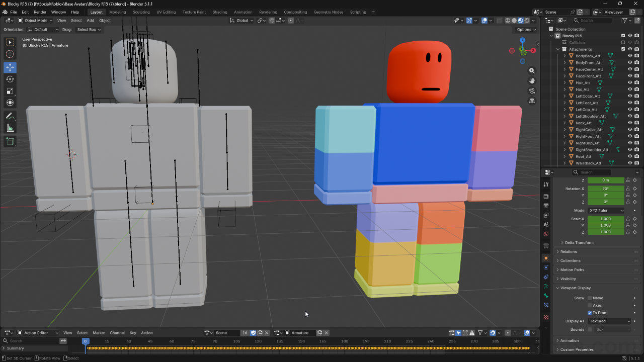Open the Add menu in viewport header
644x362 pixels.
(91, 21)
